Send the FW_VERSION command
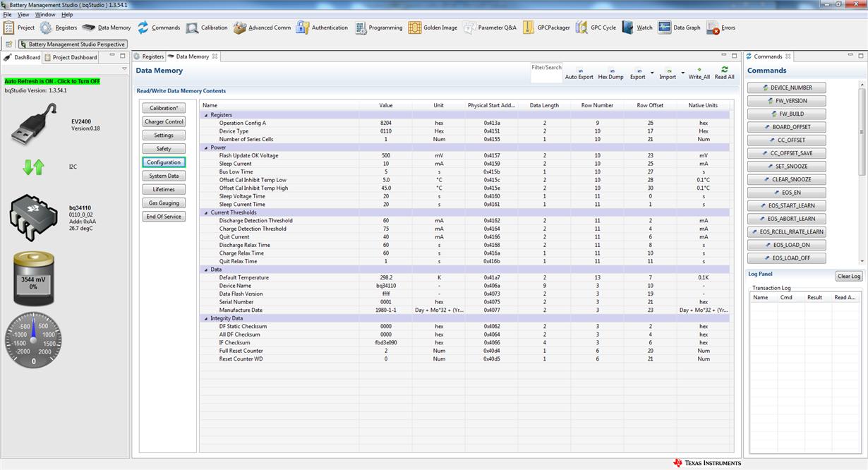 pyautogui.click(x=787, y=101)
